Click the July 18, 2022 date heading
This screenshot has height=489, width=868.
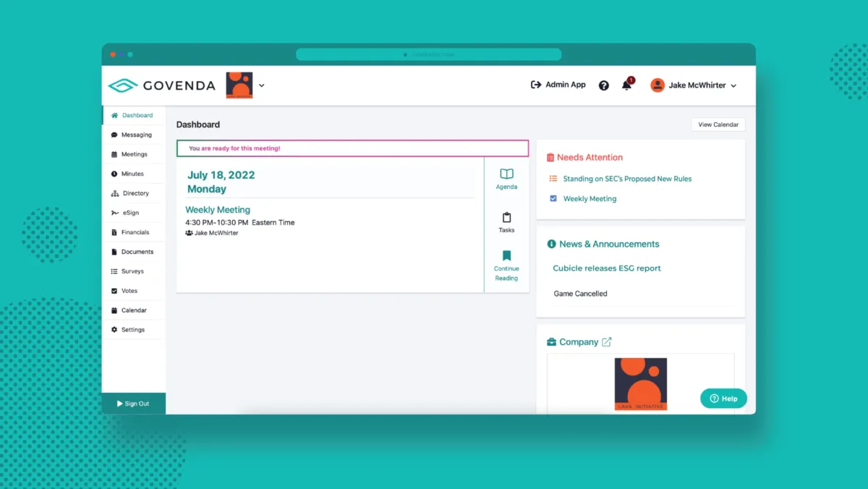click(x=221, y=175)
